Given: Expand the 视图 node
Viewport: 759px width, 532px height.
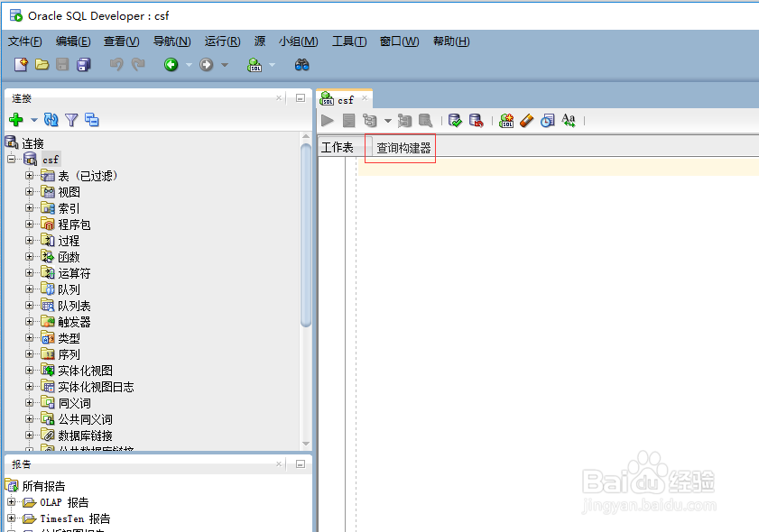Looking at the screenshot, I should tap(29, 191).
